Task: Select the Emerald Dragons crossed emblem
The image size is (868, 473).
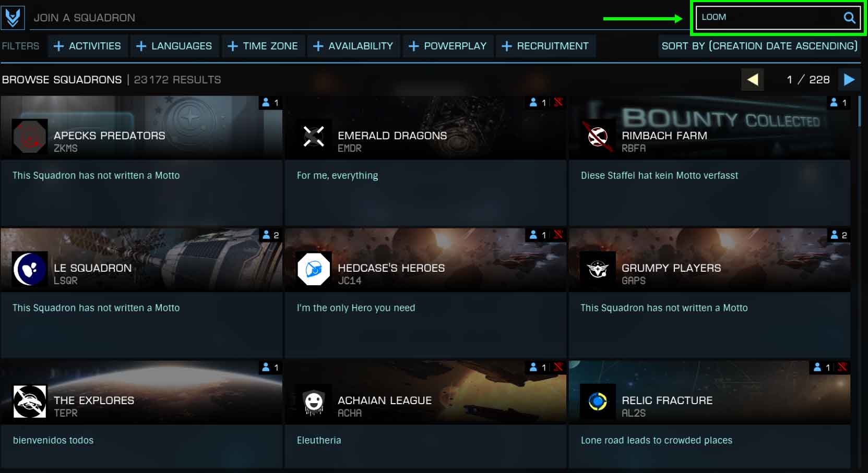Action: [314, 137]
